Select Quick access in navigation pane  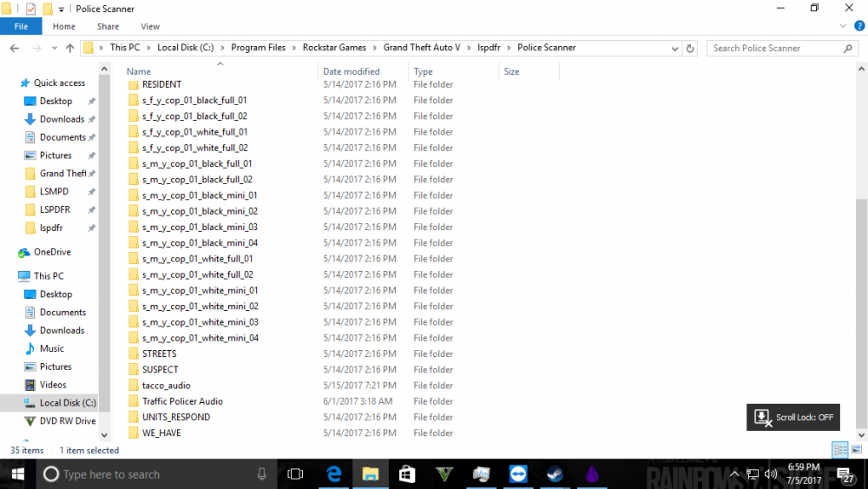(x=59, y=83)
